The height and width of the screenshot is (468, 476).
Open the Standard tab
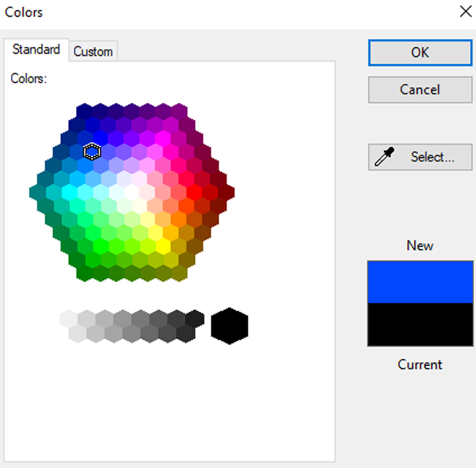(x=36, y=50)
